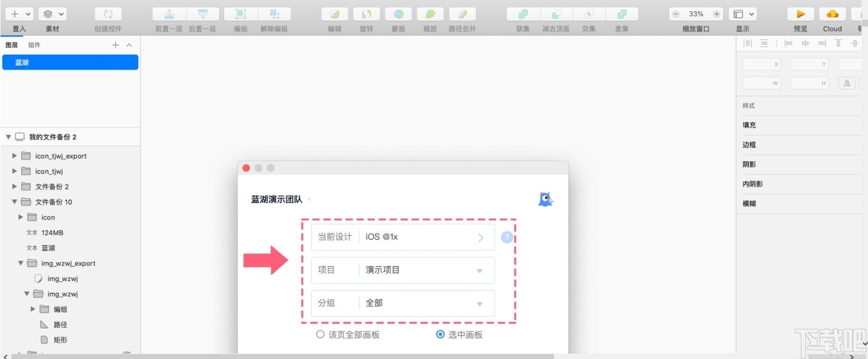Expand the icon_tjwj folder
Screen dimensions: 868x359
(x=15, y=171)
